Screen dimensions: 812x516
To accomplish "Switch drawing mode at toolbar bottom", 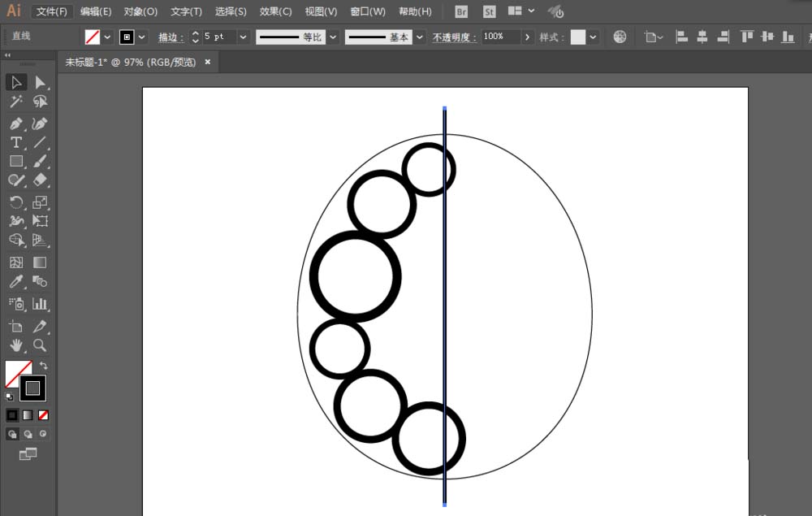I will point(12,434).
